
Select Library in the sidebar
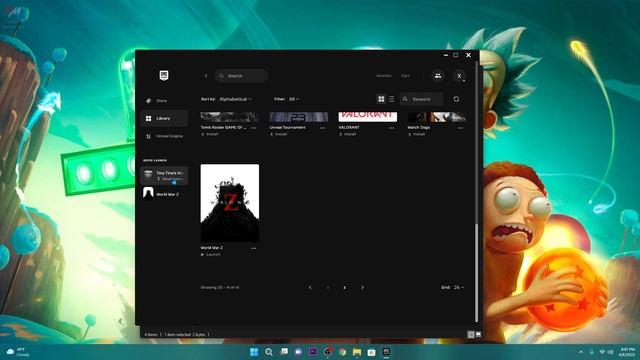click(x=164, y=118)
